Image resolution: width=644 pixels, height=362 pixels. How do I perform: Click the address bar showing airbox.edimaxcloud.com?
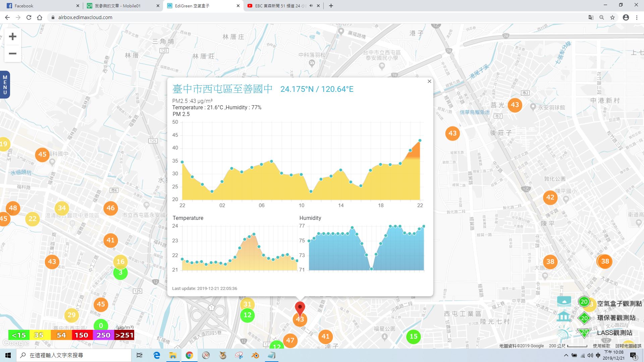(315, 17)
